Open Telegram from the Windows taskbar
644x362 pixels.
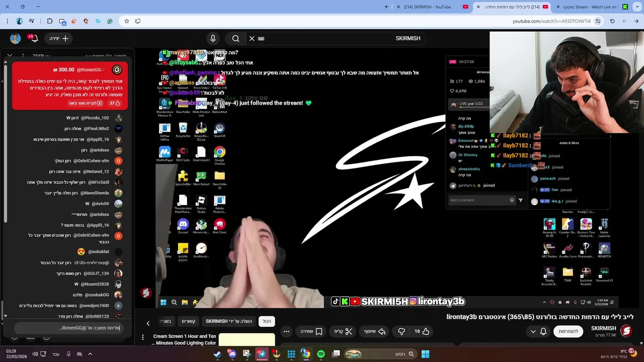pos(262,354)
